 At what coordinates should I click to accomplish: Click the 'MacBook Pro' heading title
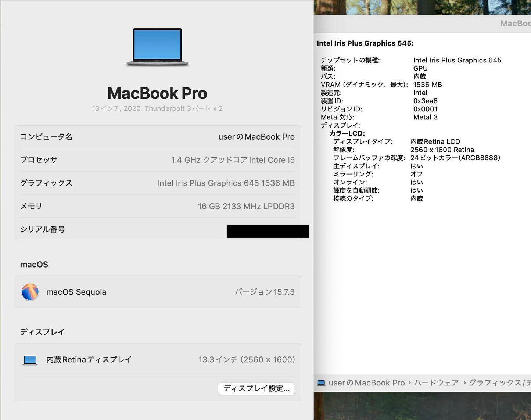(157, 93)
